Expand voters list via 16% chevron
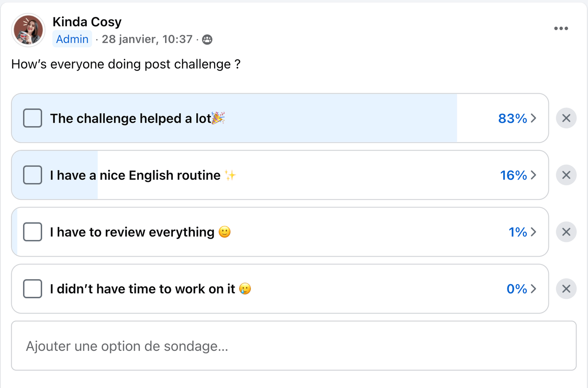588x388 pixels. click(534, 175)
